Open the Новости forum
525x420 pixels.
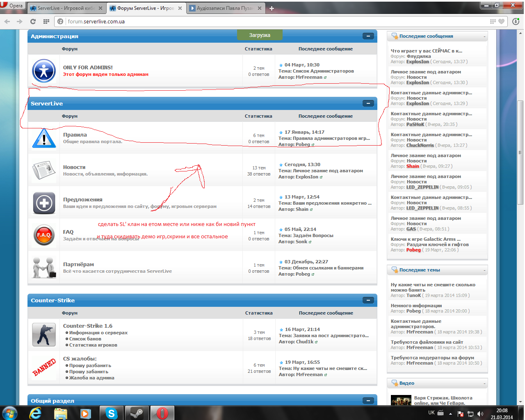[74, 167]
